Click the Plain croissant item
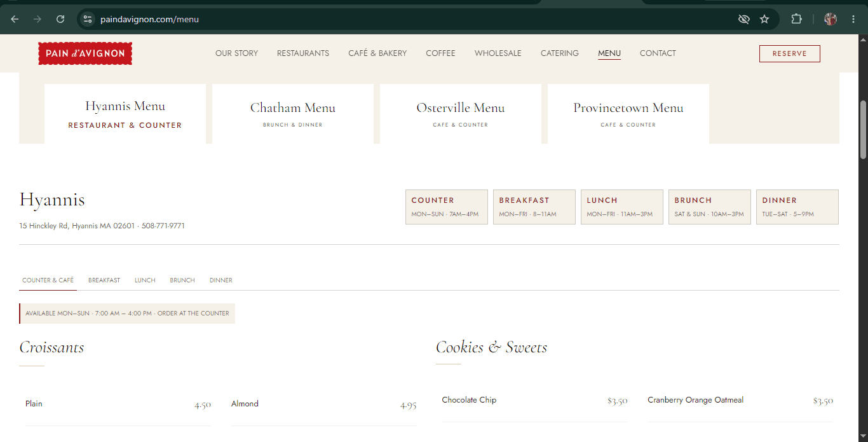Viewport: 868px width, 442px height. click(x=118, y=404)
